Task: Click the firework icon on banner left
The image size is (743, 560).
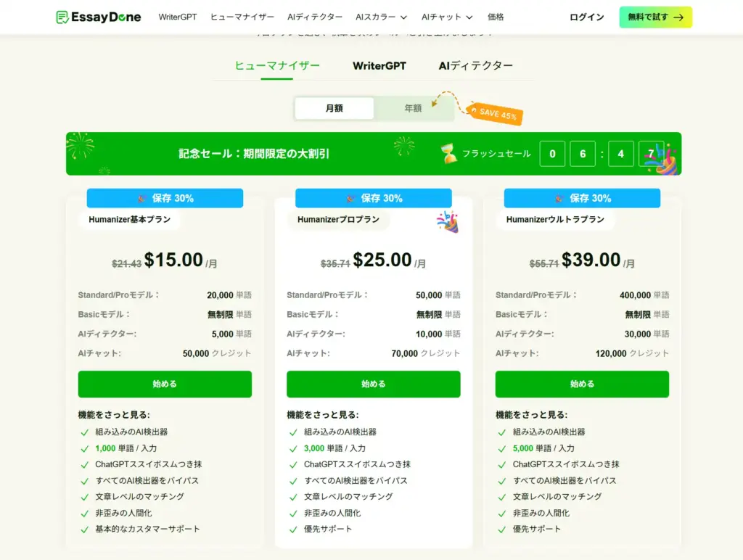Action: tap(80, 146)
